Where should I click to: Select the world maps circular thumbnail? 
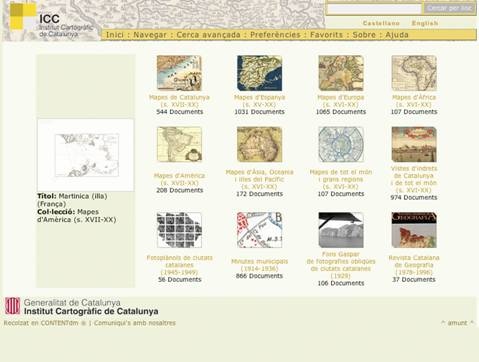(x=341, y=144)
